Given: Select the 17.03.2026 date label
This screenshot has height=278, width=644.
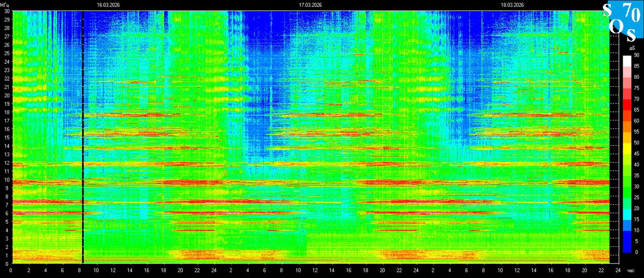Looking at the screenshot, I should tap(310, 5).
